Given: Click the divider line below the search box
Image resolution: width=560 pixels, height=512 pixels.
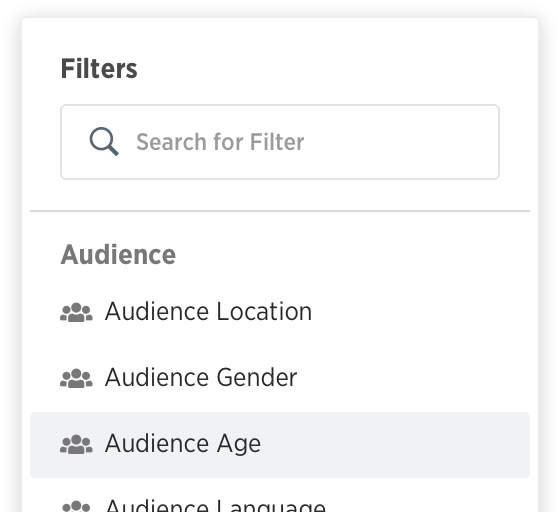Looking at the screenshot, I should point(280,211).
